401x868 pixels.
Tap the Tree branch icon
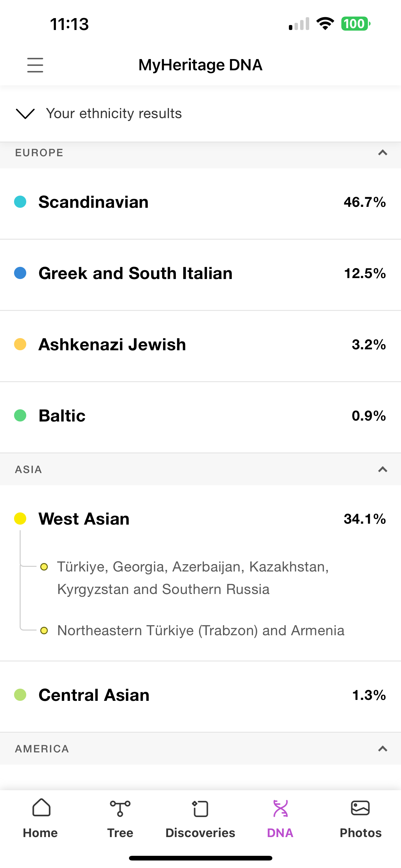120,808
